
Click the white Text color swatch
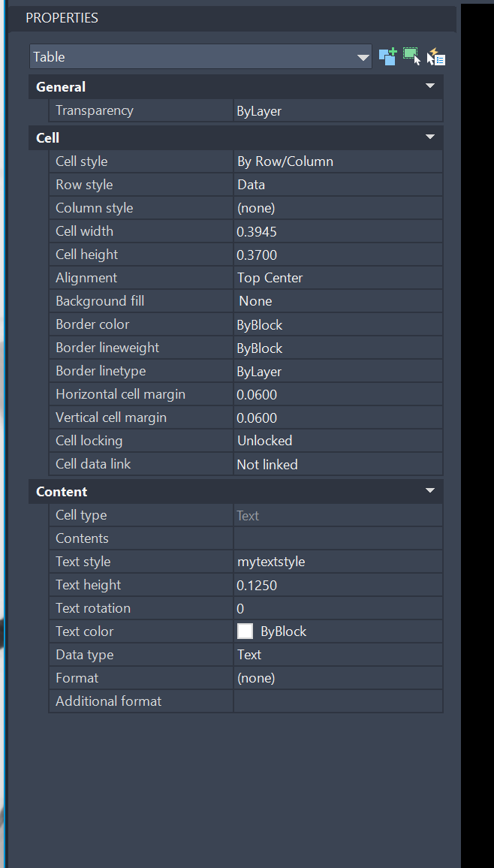pos(245,631)
